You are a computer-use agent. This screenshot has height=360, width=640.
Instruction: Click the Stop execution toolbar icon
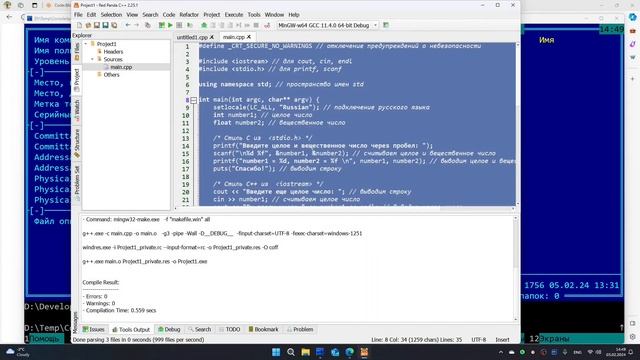click(x=256, y=25)
